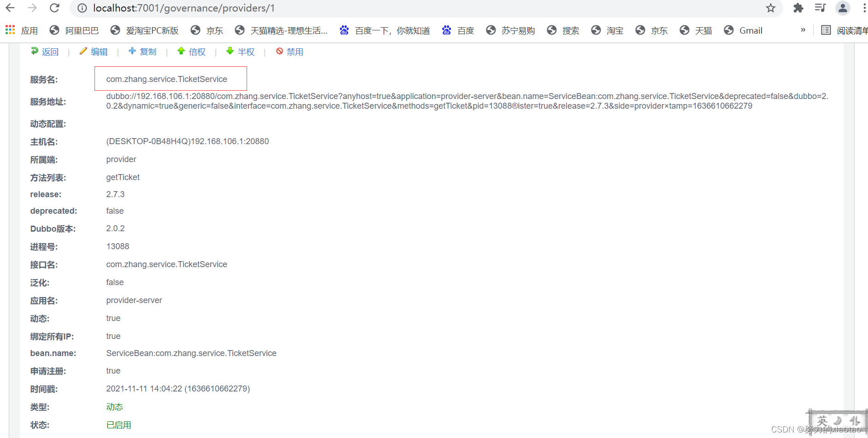The image size is (868, 438).
Task: Click the browser forward arrow
Action: [32, 8]
